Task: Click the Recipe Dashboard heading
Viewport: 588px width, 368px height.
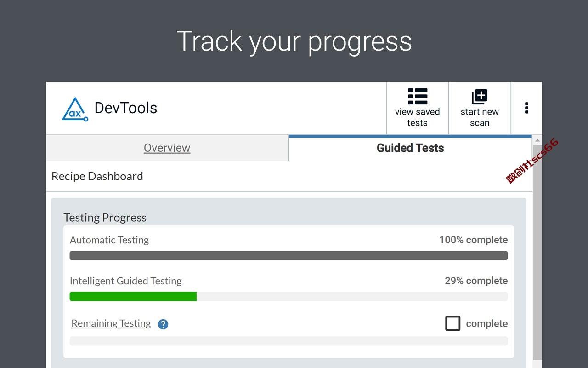Action: 97,176
